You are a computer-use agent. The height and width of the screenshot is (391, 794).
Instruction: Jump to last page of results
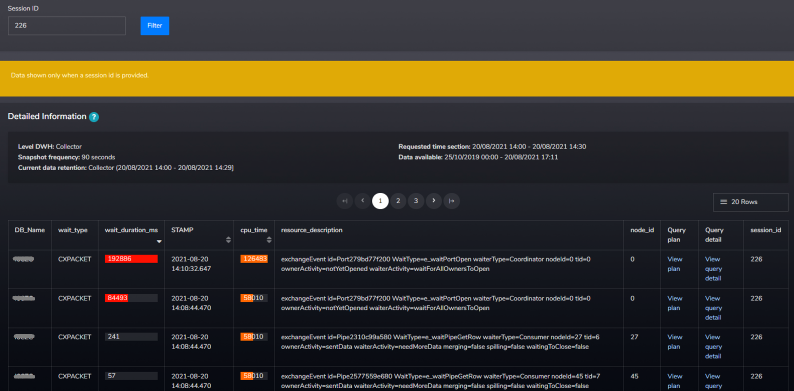(452, 201)
